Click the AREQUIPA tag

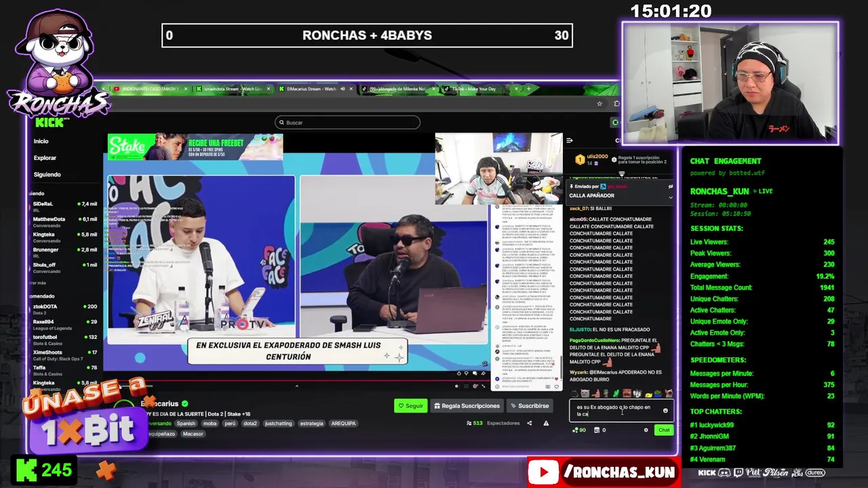point(343,424)
